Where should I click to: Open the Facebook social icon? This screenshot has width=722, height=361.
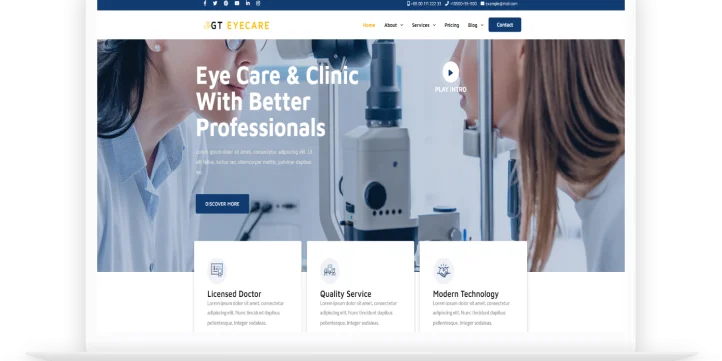tap(205, 3)
